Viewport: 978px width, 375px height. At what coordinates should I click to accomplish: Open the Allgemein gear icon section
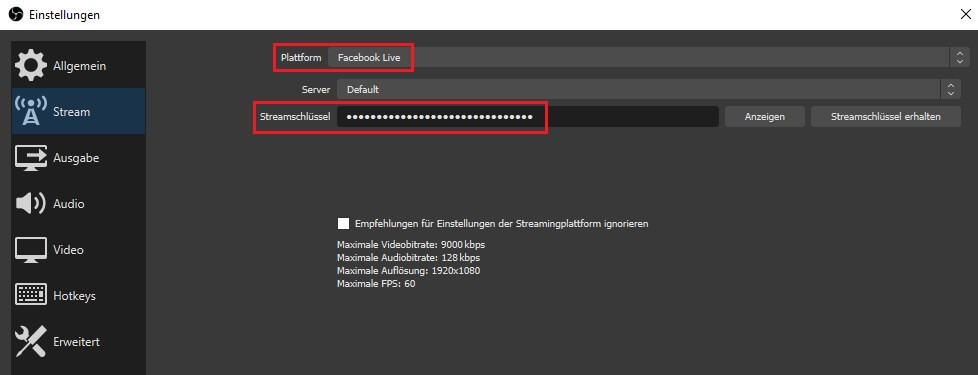tap(31, 66)
